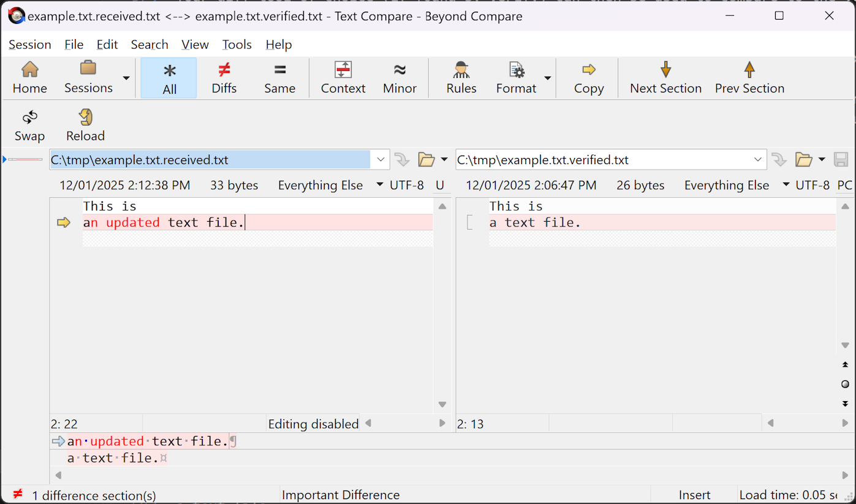Click the left pane scroll down arrow
The width and height of the screenshot is (856, 504).
pos(442,405)
